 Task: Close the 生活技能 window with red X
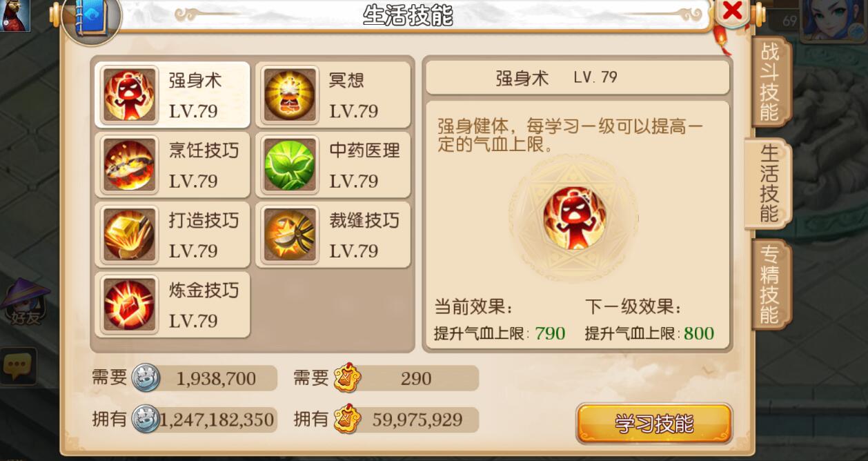(x=732, y=11)
